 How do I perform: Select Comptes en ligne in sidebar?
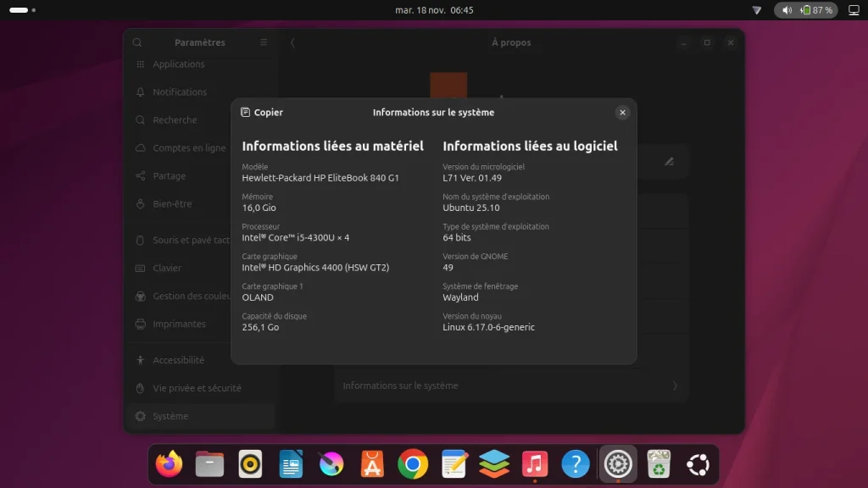[x=200, y=147]
